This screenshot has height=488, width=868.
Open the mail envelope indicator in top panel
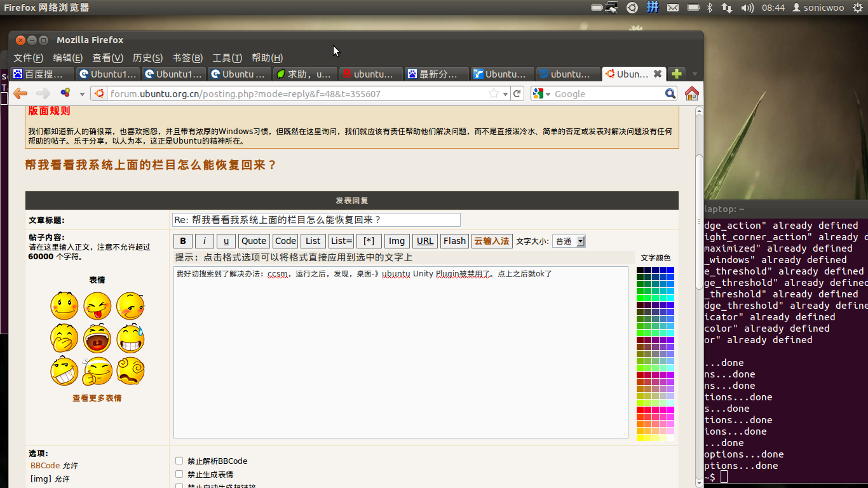tap(673, 8)
